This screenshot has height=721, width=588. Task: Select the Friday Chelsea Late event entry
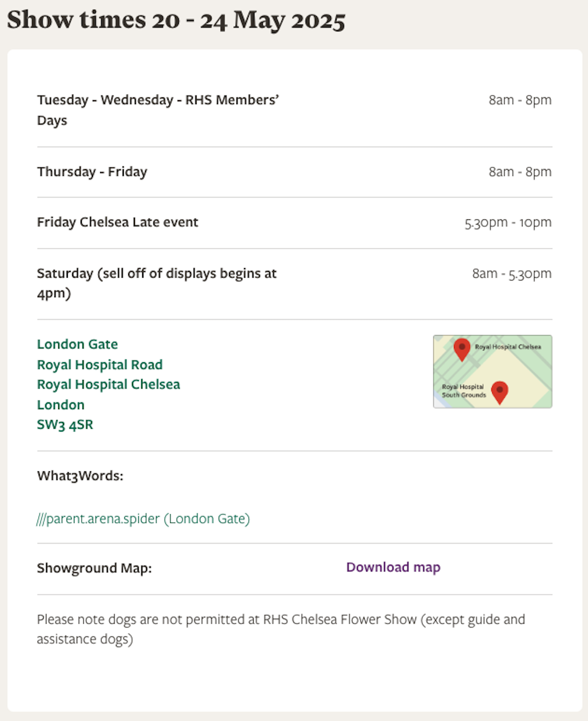pos(118,222)
